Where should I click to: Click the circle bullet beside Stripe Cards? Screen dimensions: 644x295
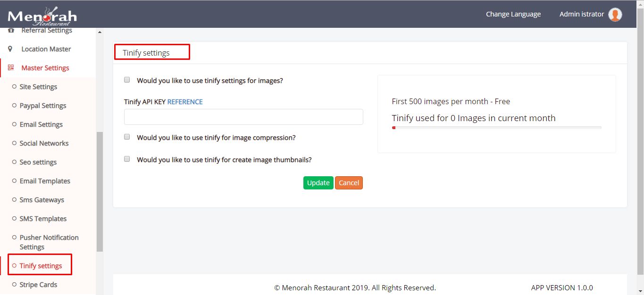(14, 285)
